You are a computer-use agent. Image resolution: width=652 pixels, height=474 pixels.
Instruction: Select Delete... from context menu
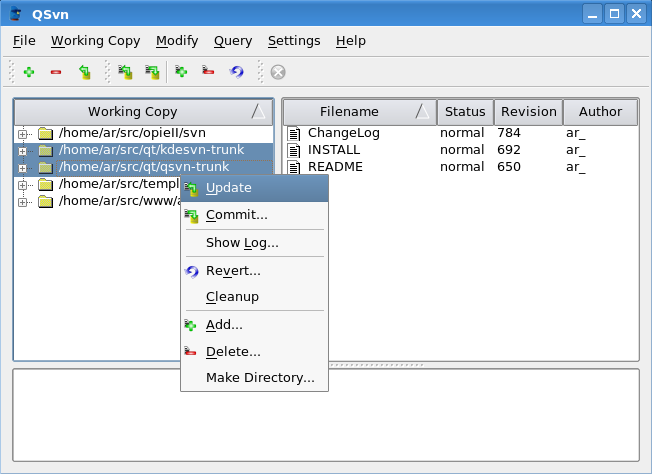pos(254,352)
